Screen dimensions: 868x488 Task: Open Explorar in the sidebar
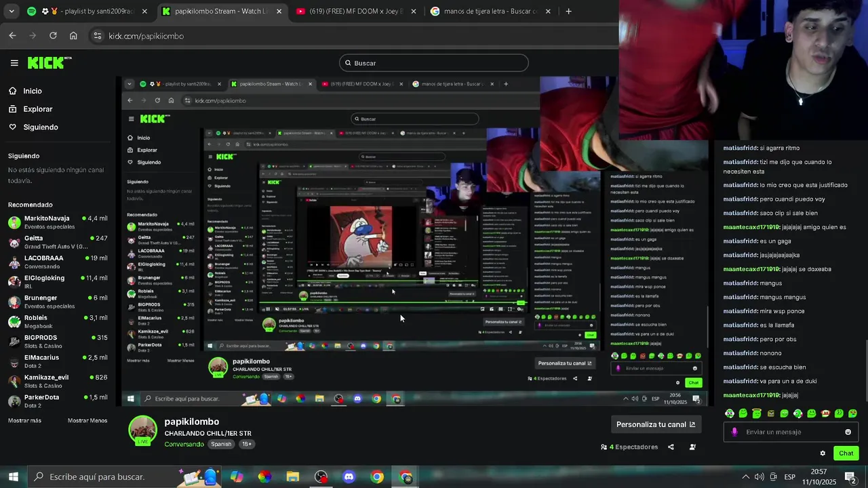(x=37, y=109)
